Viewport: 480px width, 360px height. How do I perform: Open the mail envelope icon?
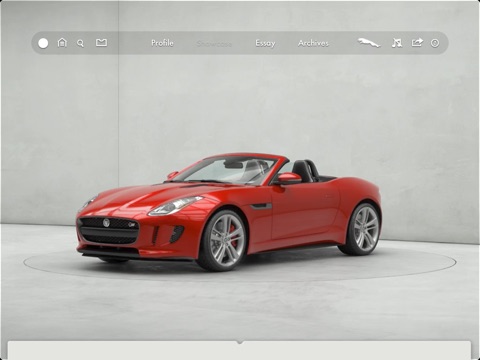pos(101,43)
